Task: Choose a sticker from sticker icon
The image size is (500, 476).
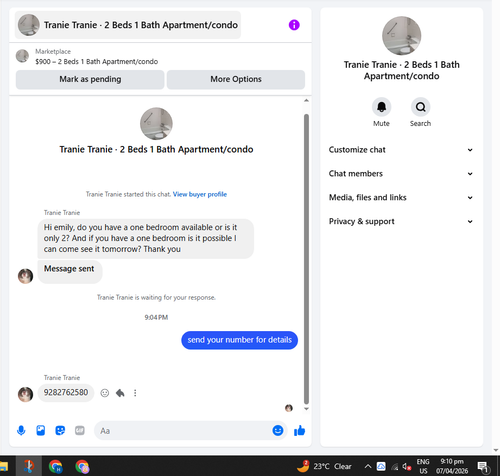Action: point(60,430)
